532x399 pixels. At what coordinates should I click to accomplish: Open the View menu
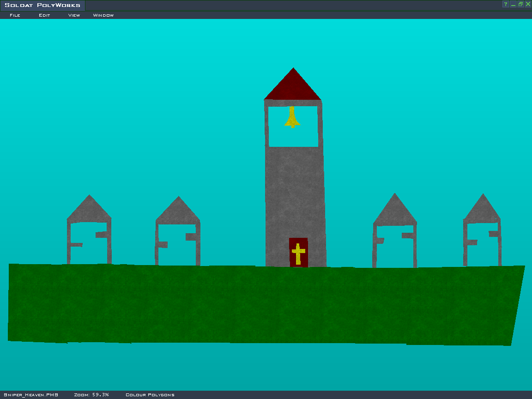74,15
